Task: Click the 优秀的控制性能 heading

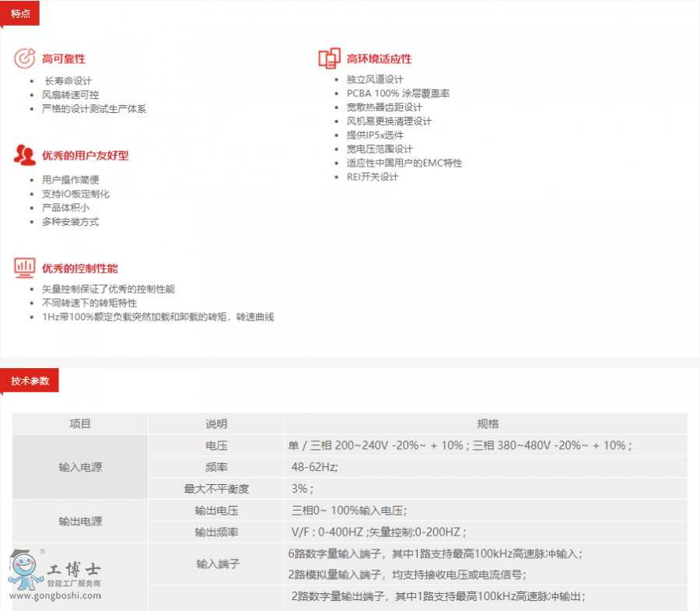Action: (80, 269)
